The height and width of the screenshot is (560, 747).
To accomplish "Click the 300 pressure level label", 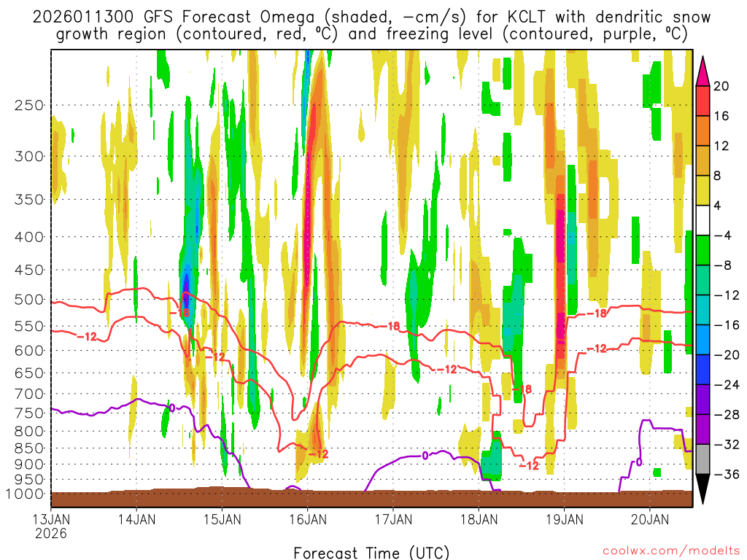I will point(29,156).
